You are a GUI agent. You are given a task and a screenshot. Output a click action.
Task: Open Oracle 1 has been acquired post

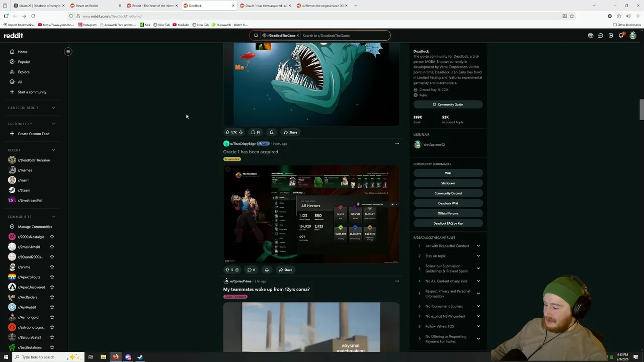pyautogui.click(x=251, y=152)
